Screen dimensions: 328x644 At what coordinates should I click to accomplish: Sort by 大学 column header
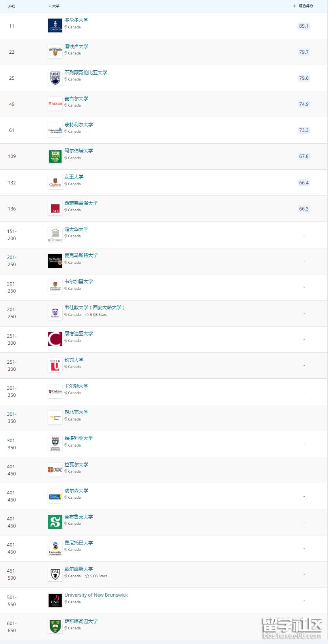tap(54, 6)
